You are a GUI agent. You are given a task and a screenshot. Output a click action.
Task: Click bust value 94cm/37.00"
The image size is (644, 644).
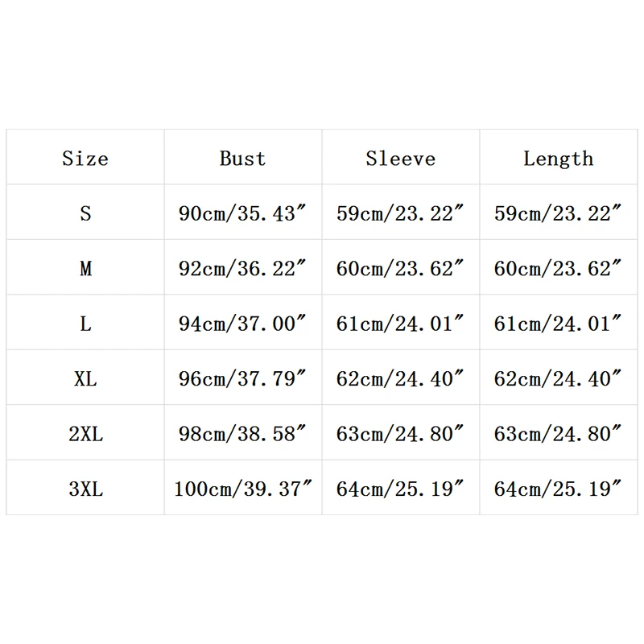coord(242,323)
